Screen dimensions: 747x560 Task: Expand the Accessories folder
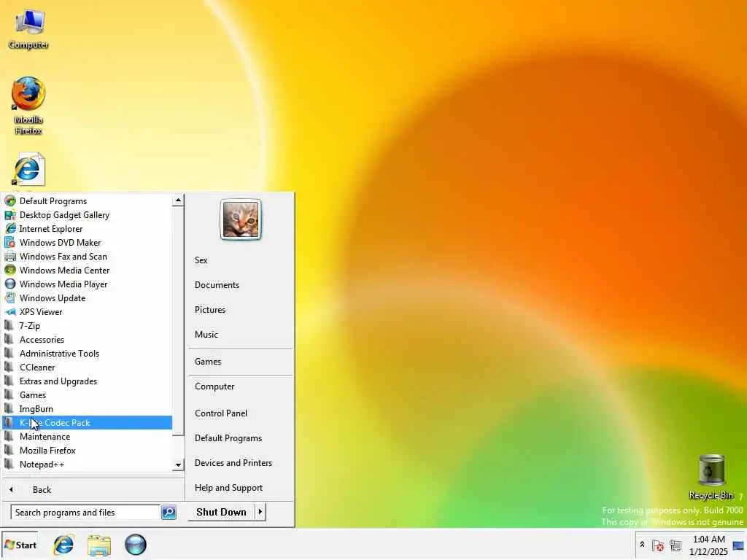click(x=88, y=340)
